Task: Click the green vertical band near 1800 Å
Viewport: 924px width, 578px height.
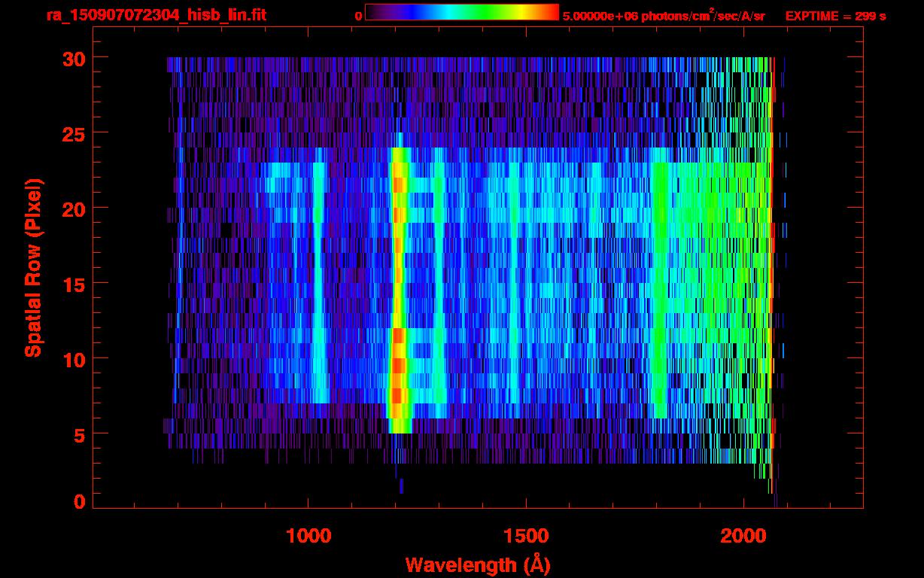Action: [660, 286]
